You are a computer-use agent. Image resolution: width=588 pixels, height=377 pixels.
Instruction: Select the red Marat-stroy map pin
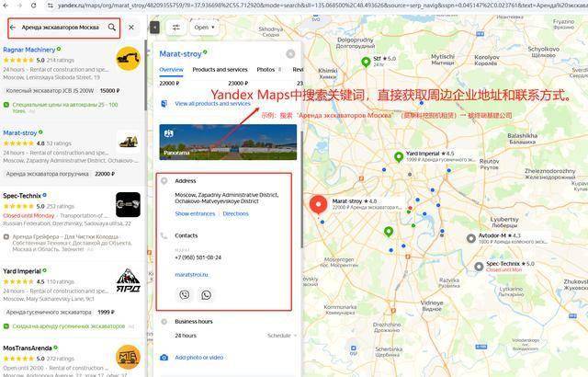coord(318,205)
